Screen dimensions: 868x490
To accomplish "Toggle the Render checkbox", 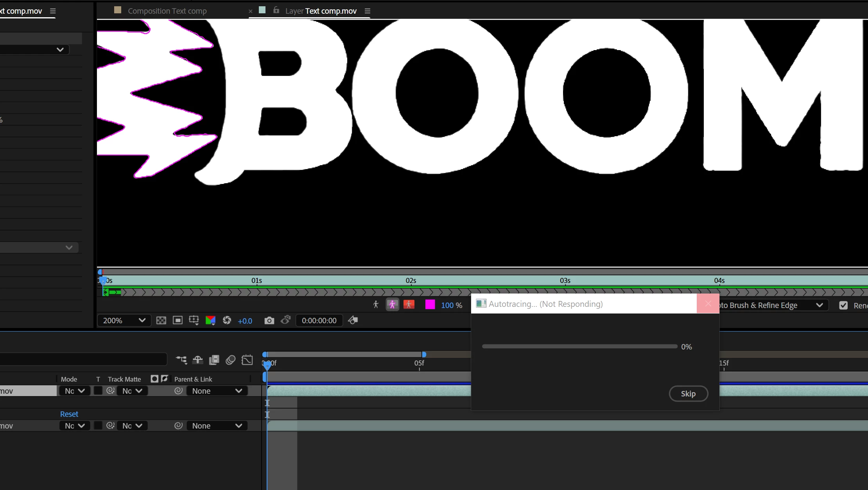I will click(843, 305).
